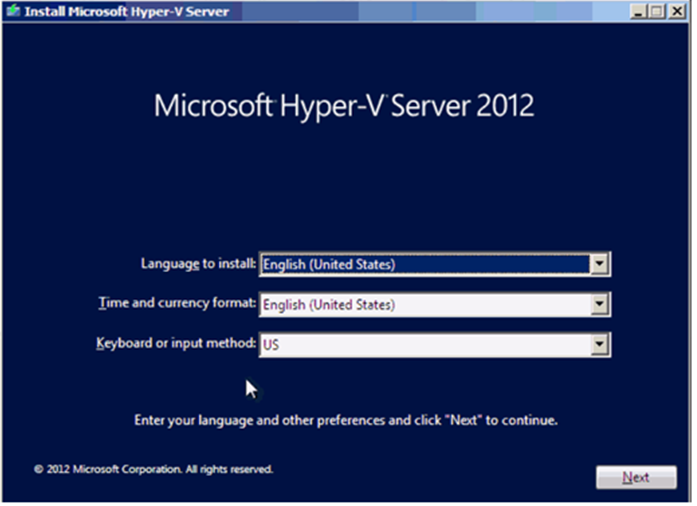Click the installer icon in title bar

pyautogui.click(x=13, y=11)
